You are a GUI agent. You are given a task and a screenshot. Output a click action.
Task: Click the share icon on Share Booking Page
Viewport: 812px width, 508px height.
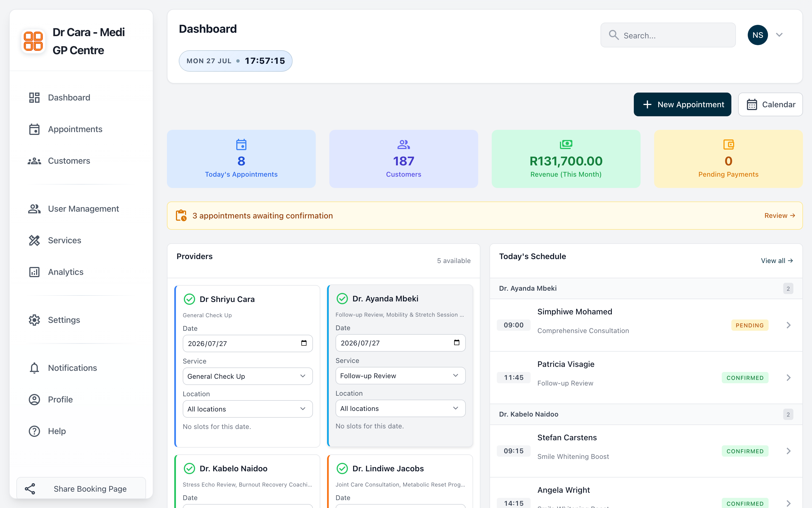(30, 489)
